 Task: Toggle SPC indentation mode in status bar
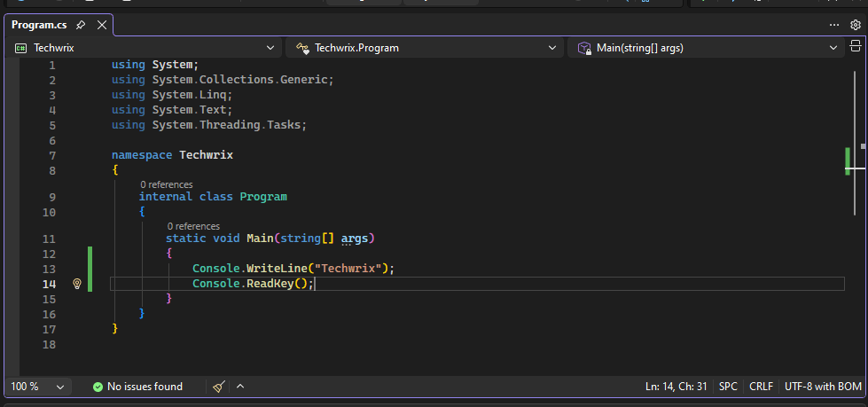728,387
